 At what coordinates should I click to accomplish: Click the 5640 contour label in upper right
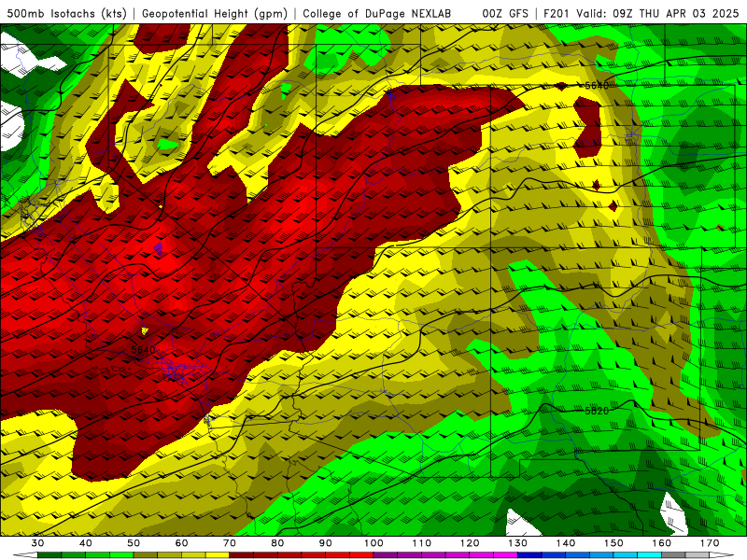[597, 86]
